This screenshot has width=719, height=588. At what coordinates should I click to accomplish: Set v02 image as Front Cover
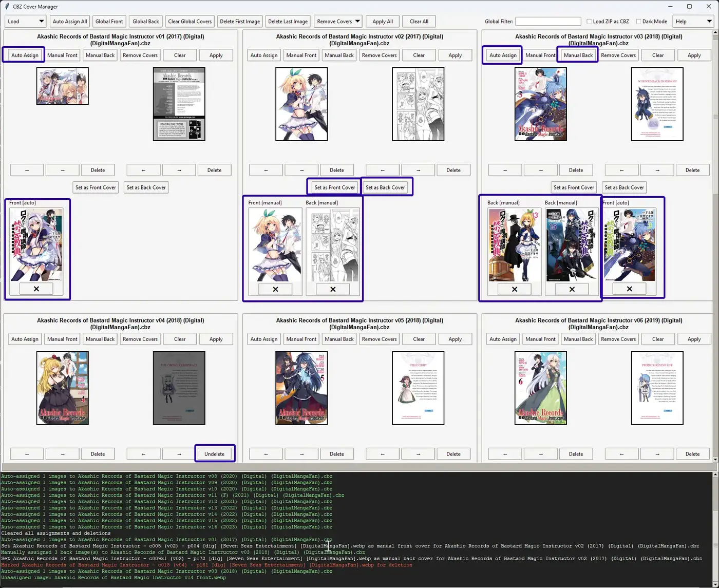click(334, 187)
